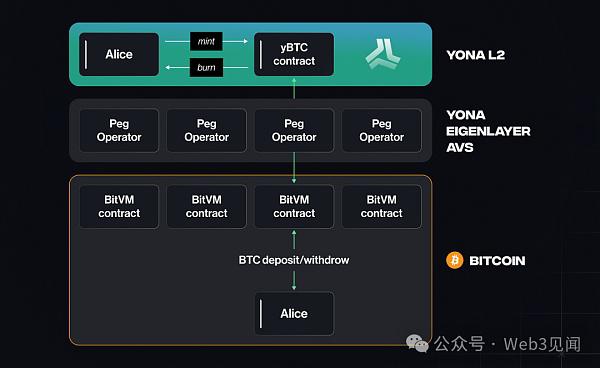Click the Alice box in Bitcoin layer
Screen dimensions: 600x368
(x=294, y=314)
